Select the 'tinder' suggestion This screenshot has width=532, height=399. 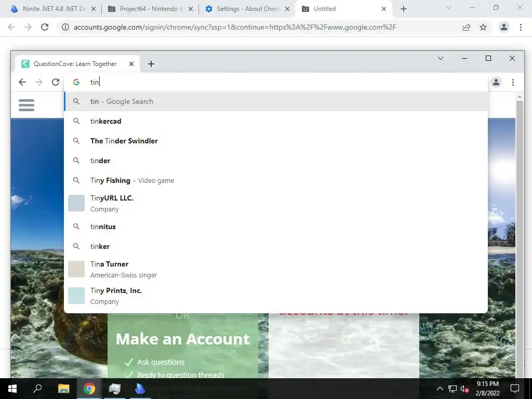point(276,161)
